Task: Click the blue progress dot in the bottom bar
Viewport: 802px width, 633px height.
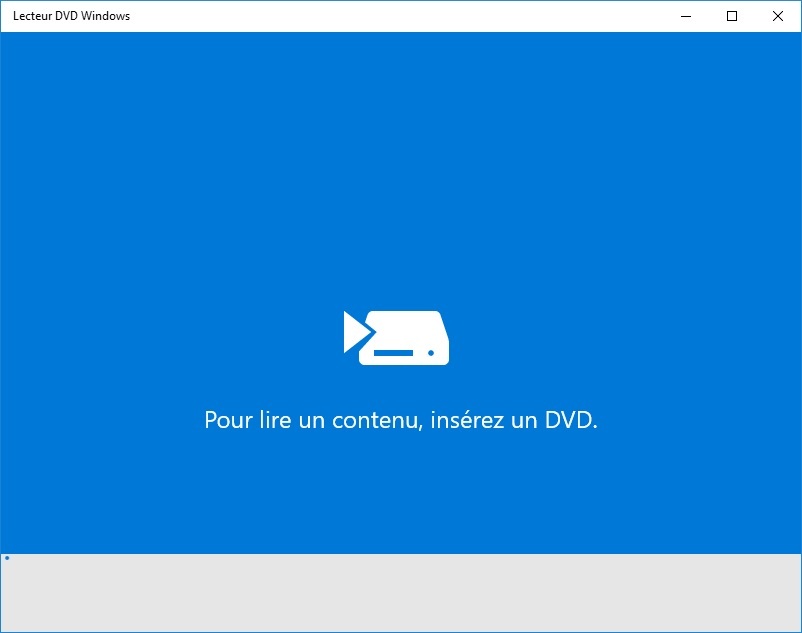Action: 7,558
